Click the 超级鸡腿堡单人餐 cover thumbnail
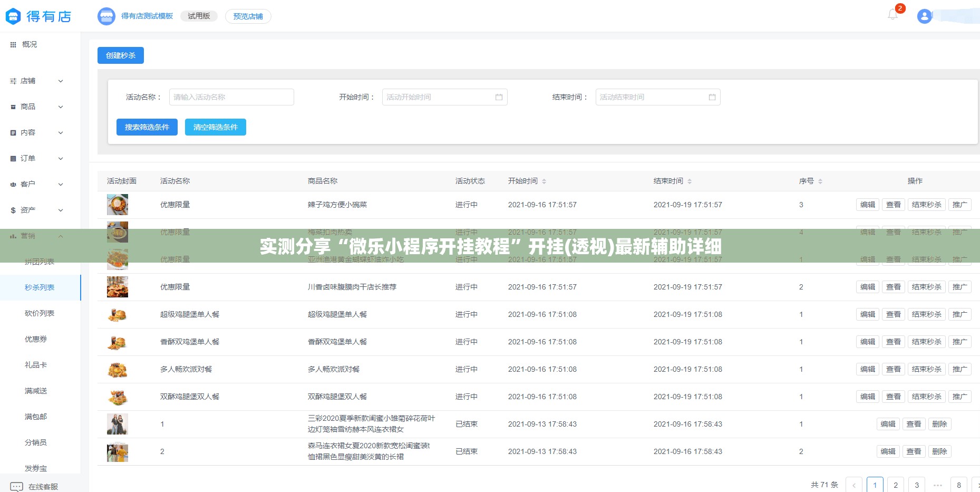The image size is (980, 492). tap(118, 314)
